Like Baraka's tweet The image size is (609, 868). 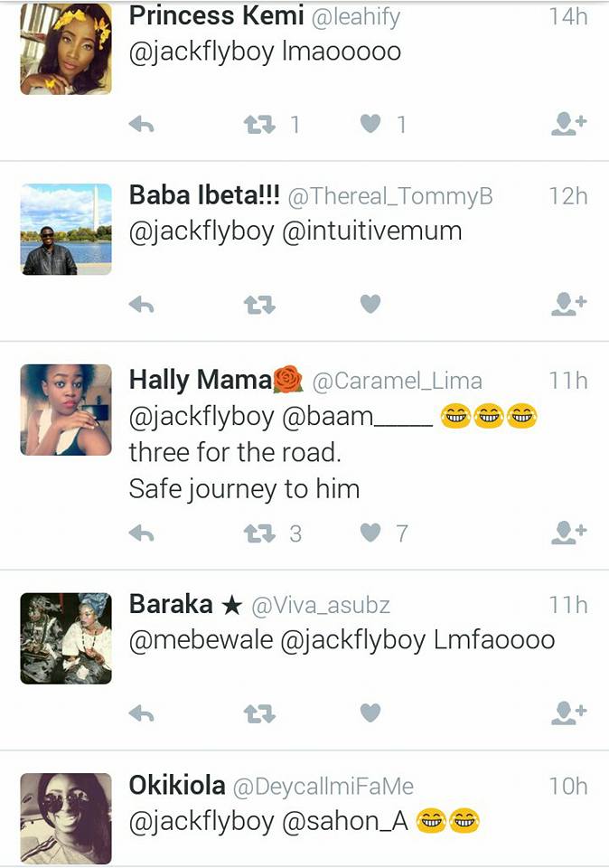tap(370, 713)
